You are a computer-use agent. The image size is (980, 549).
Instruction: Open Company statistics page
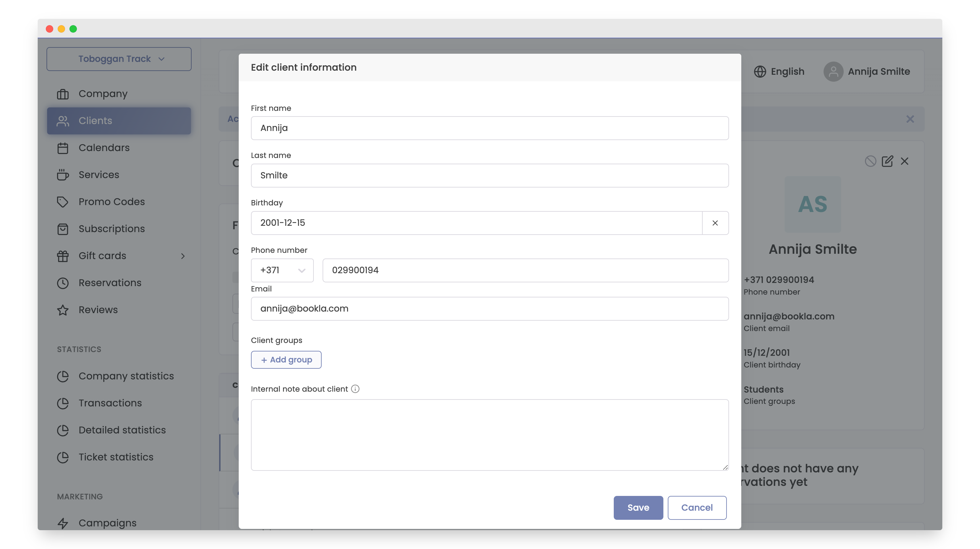[x=126, y=376]
